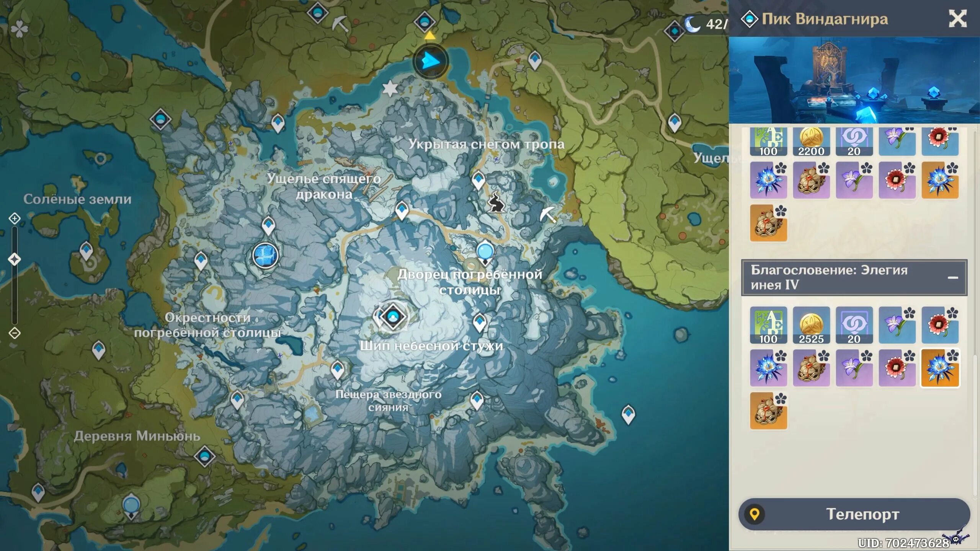
Task: Select the domain icon near Деревня Миньюнь
Action: point(205,456)
